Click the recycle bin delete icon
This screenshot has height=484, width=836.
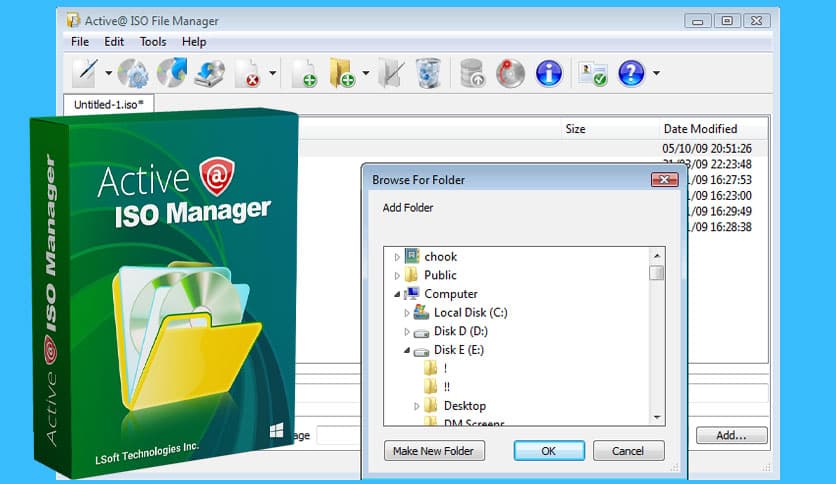click(428, 73)
